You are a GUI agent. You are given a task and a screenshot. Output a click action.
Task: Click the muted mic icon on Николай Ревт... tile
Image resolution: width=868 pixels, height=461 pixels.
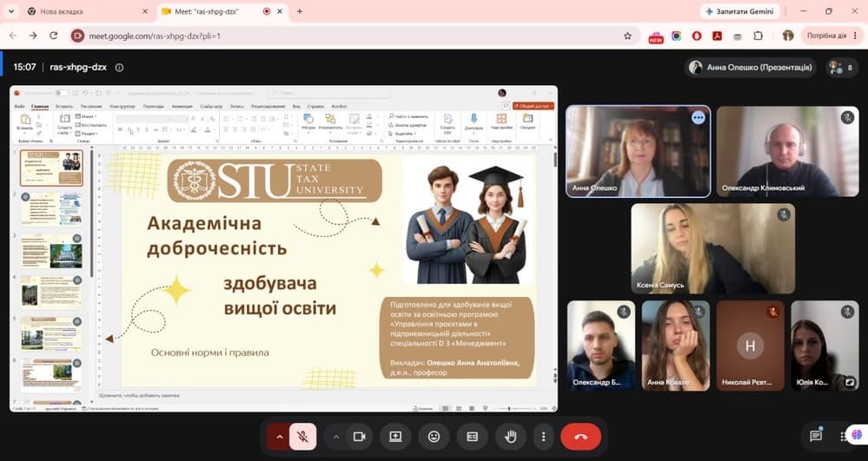click(772, 313)
